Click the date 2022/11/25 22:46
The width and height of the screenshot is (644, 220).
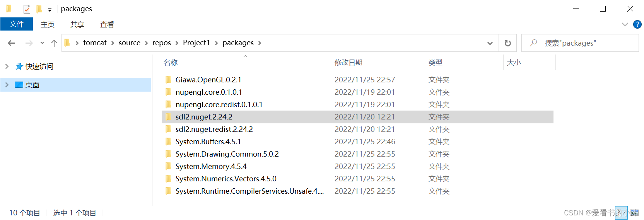point(365,142)
